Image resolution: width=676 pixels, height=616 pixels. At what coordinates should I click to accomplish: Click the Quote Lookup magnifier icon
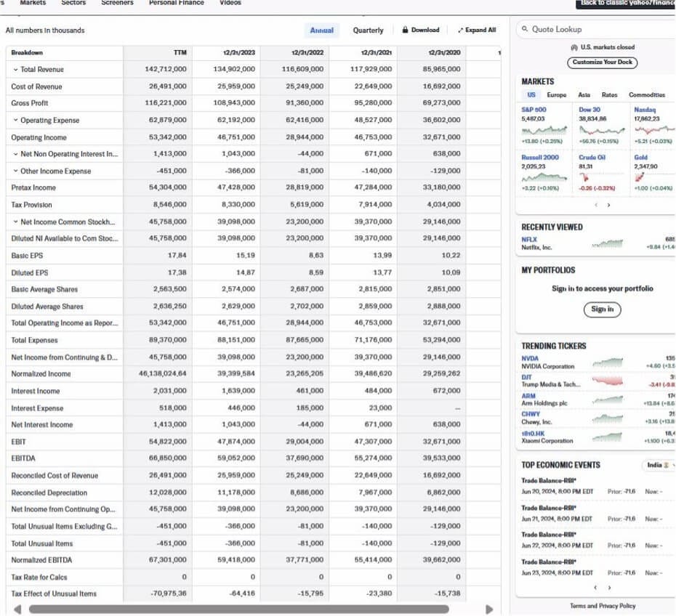[x=524, y=29]
